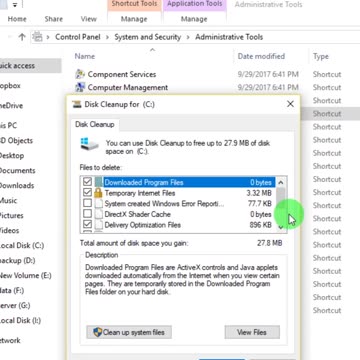Click the Control Panel icon in address bar
The image size is (360, 360).
tap(38, 37)
